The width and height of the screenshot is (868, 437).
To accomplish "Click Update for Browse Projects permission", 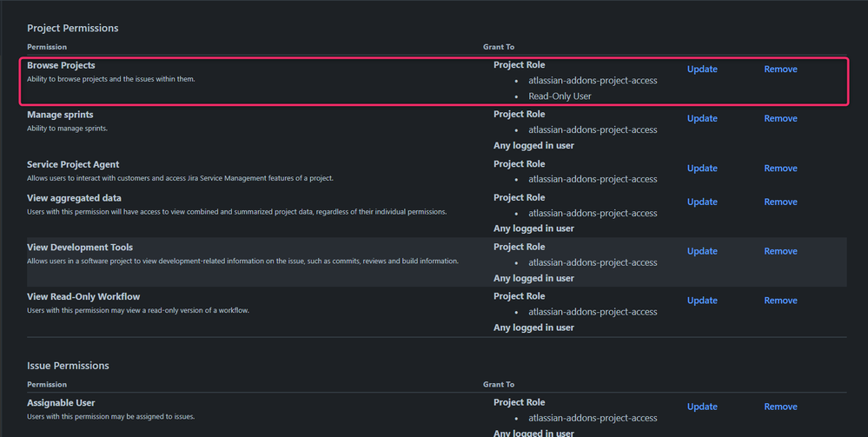I will [x=702, y=70].
